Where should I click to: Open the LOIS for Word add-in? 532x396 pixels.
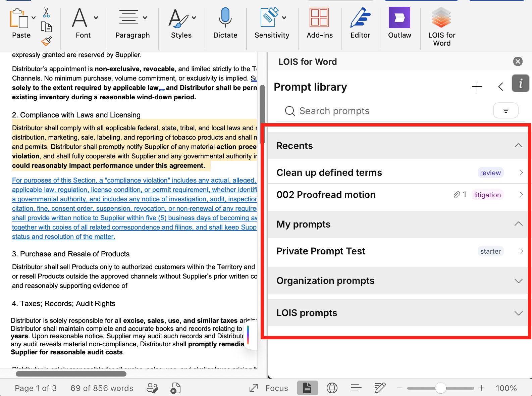(x=441, y=27)
